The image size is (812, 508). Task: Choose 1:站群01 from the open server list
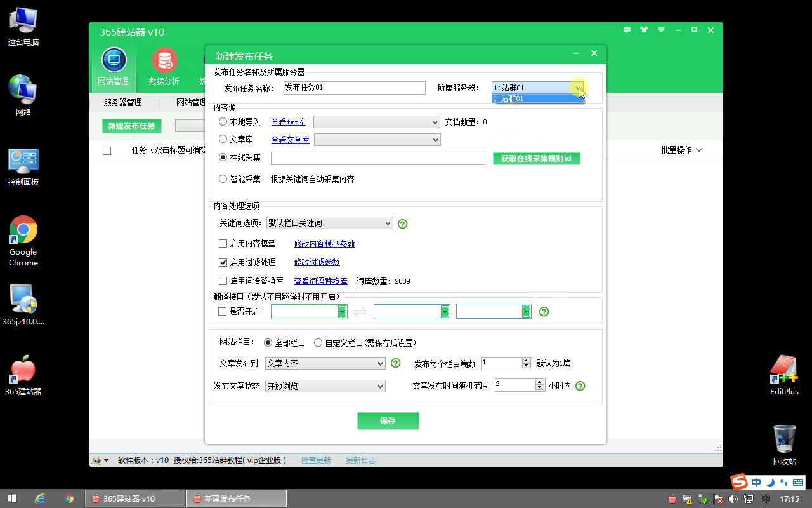[537, 99]
